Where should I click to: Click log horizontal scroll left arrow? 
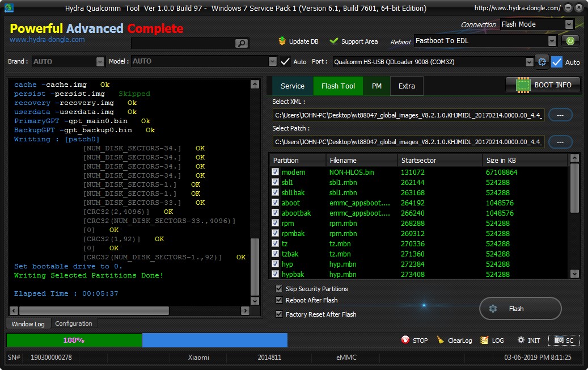click(x=14, y=311)
